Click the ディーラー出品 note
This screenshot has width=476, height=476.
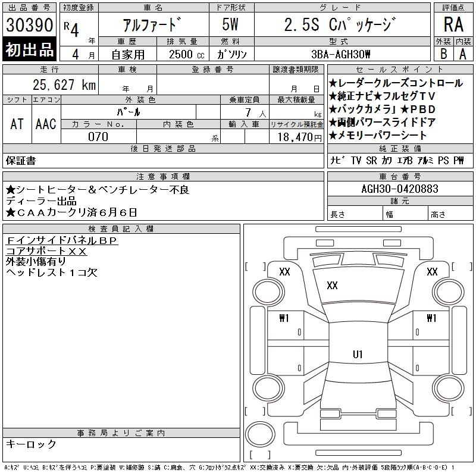[41, 201]
